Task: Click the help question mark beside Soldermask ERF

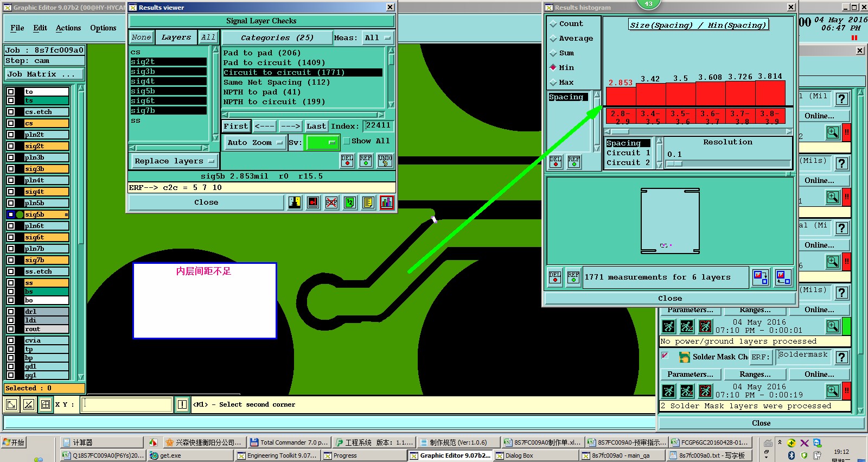Action: coord(841,357)
